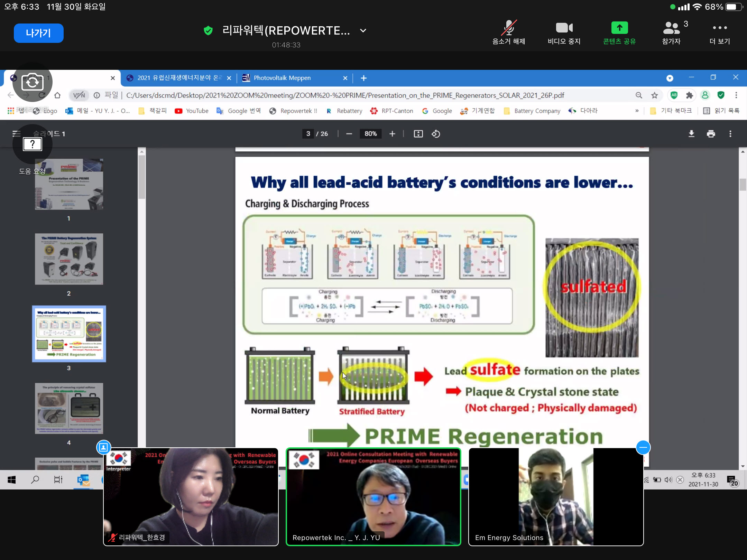Click the taskbar volume speaker icon
Viewport: 747px width, 560px height.
point(668,480)
